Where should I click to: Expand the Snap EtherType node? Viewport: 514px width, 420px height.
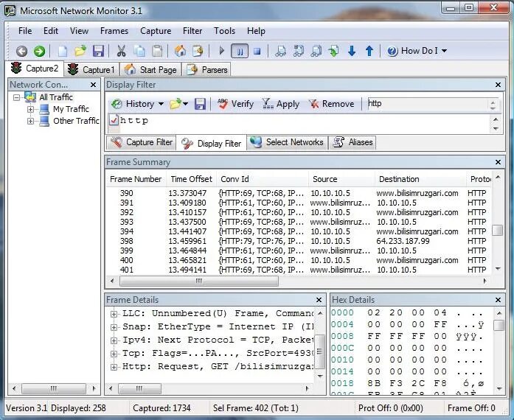coord(114,327)
